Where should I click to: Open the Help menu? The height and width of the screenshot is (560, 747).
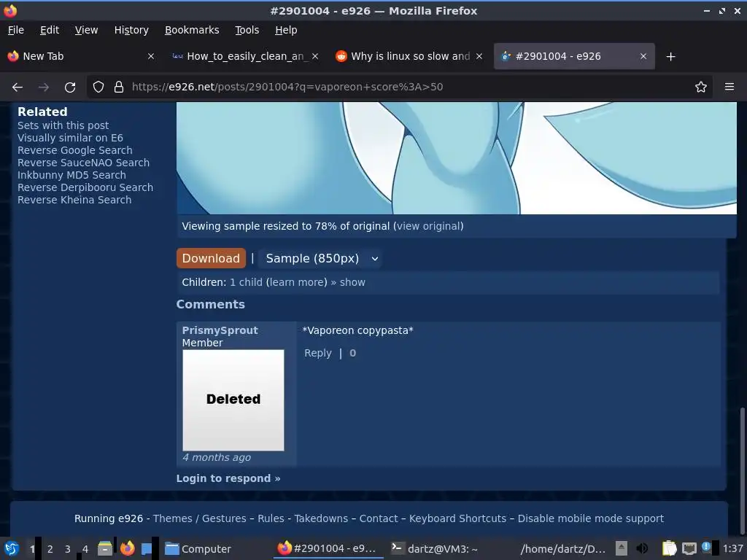[286, 30]
